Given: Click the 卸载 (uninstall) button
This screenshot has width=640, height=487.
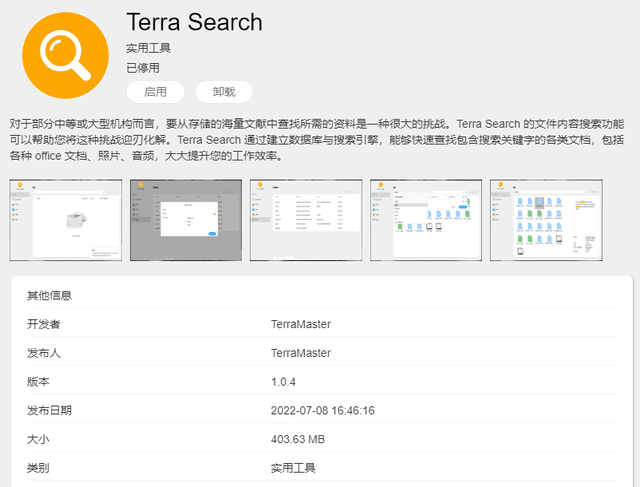Looking at the screenshot, I should (224, 92).
